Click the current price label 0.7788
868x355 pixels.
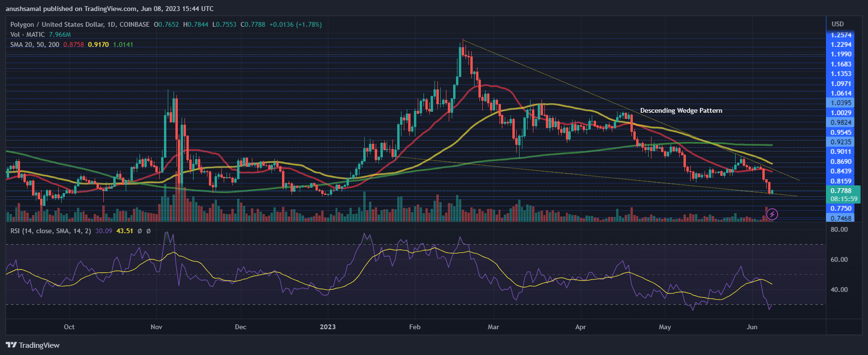(841, 191)
